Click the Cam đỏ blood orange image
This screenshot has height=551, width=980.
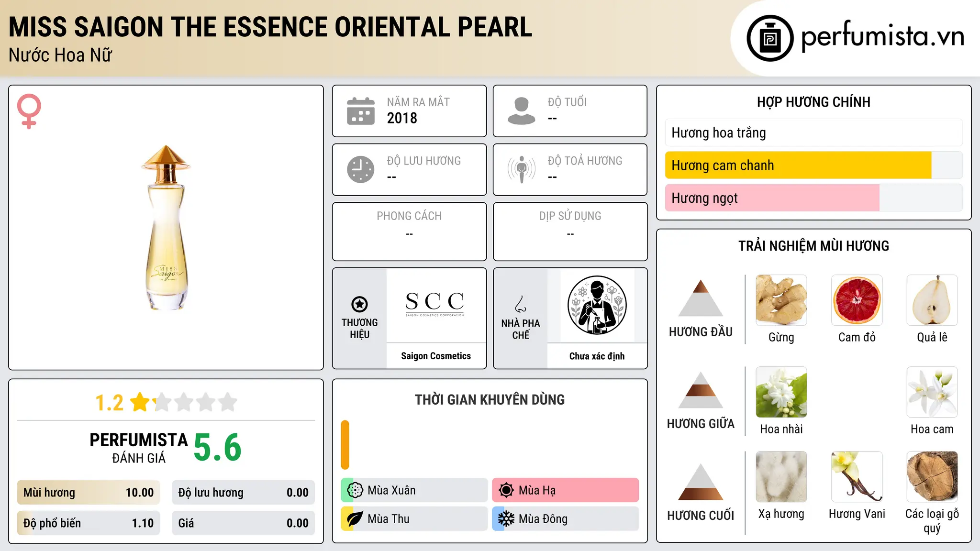[857, 300]
